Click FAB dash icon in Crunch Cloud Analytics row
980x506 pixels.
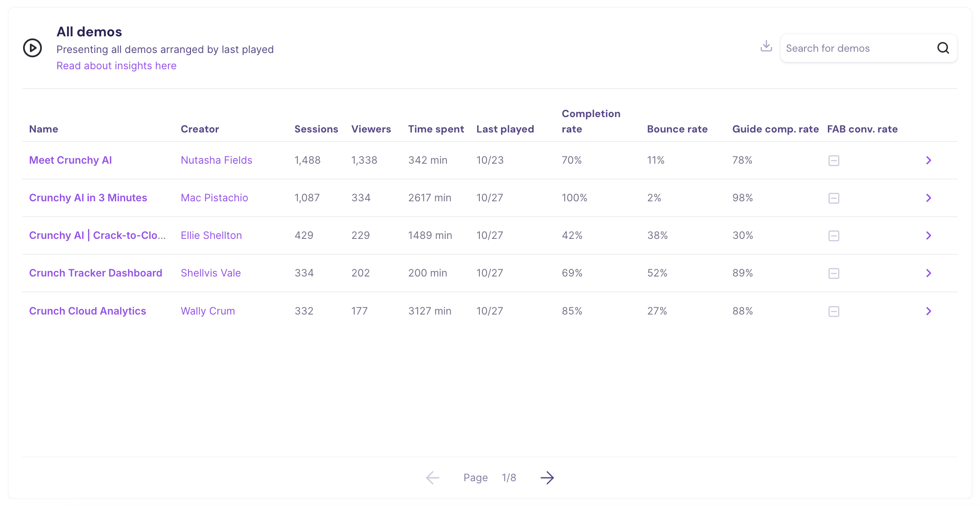(833, 312)
